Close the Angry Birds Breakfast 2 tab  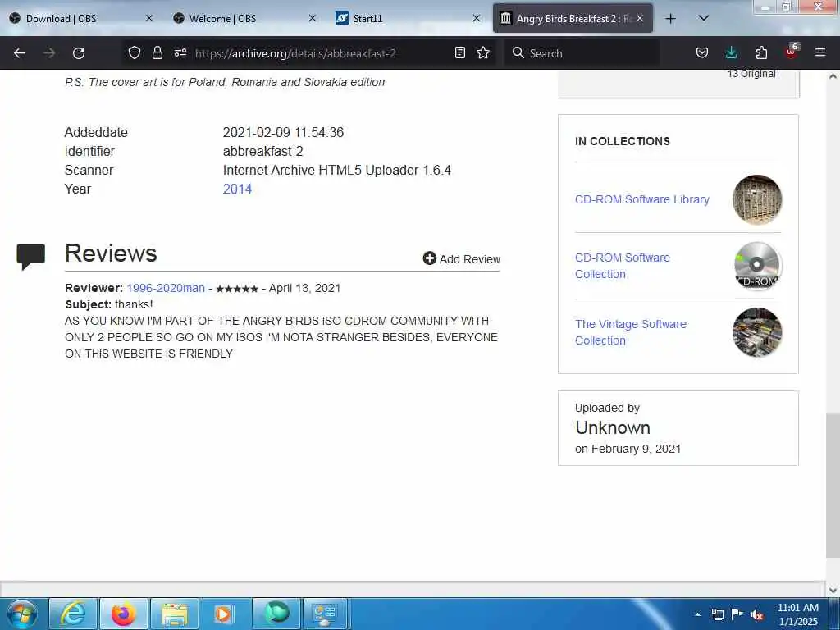tap(640, 18)
